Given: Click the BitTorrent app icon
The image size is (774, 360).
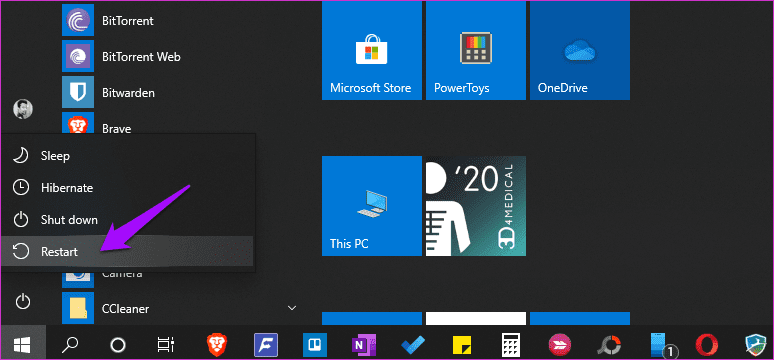Looking at the screenshot, I should coord(78,20).
